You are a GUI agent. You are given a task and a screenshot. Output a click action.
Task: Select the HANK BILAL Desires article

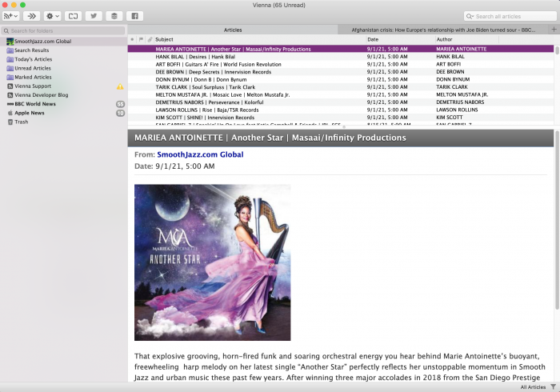click(x=341, y=57)
